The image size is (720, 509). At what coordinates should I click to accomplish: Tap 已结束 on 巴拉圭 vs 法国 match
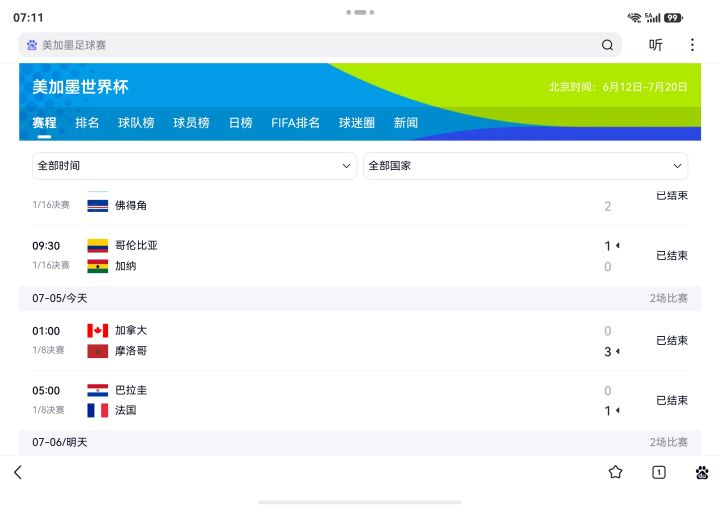pyautogui.click(x=672, y=400)
